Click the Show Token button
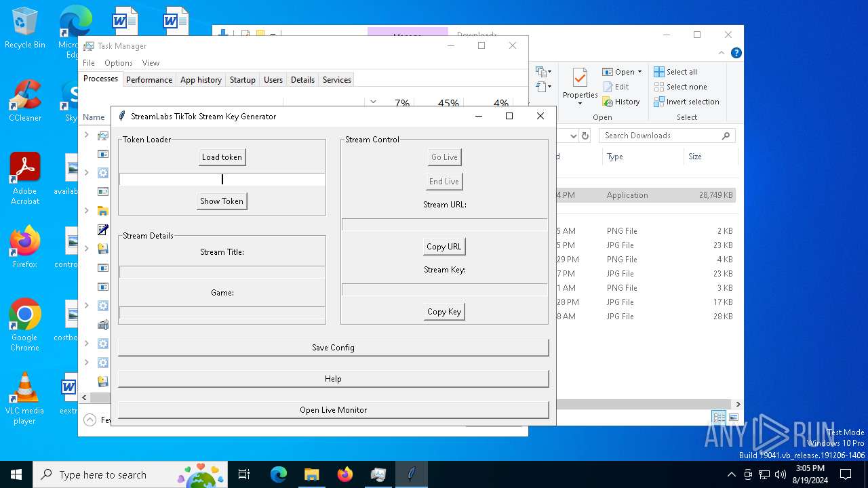The image size is (868, 488). click(222, 201)
